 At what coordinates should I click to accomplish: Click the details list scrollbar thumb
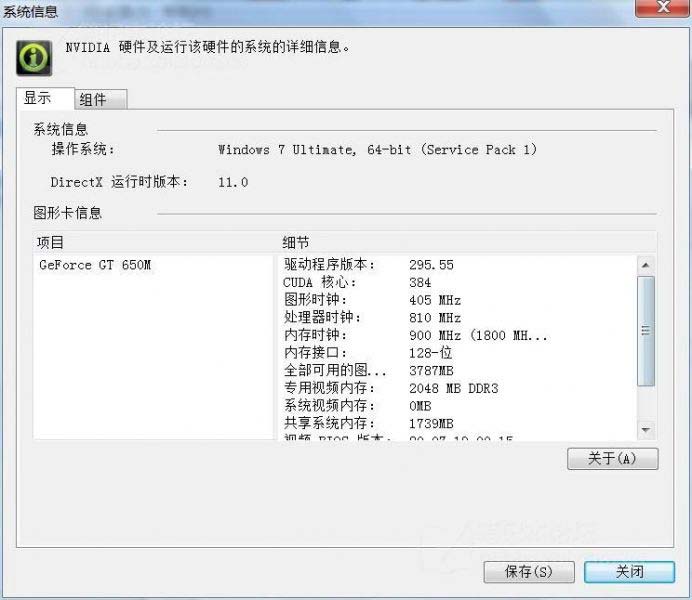646,330
